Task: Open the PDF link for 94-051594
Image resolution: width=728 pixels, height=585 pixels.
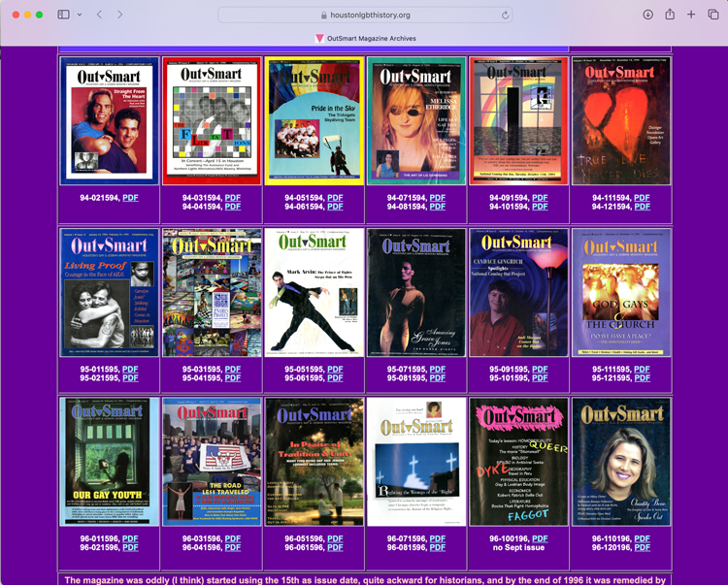Action: pos(335,198)
